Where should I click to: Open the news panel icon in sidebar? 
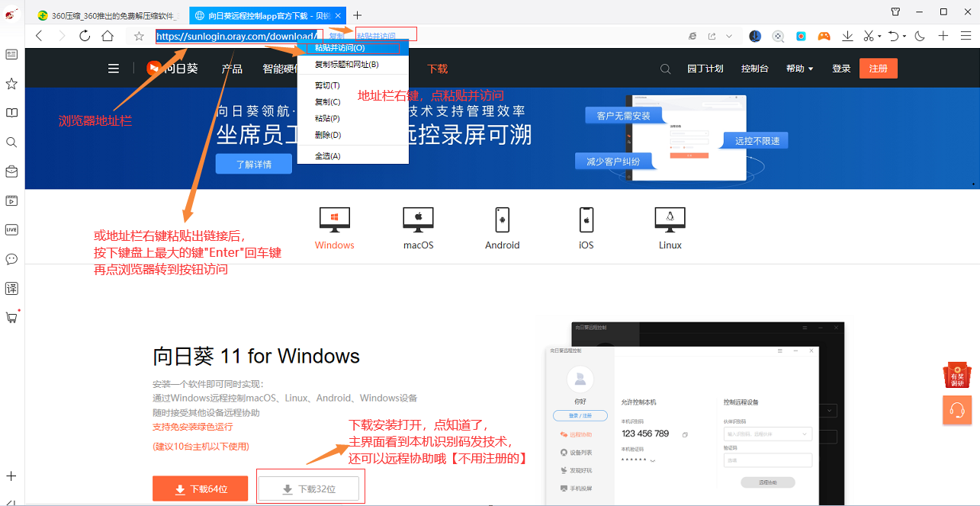click(11, 54)
